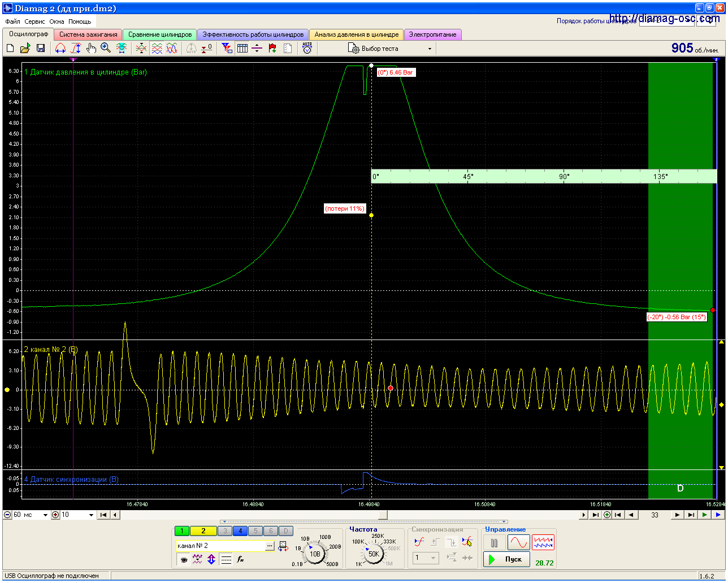
Task: Click the horizontal time scrollbar thumb
Action: 383,515
